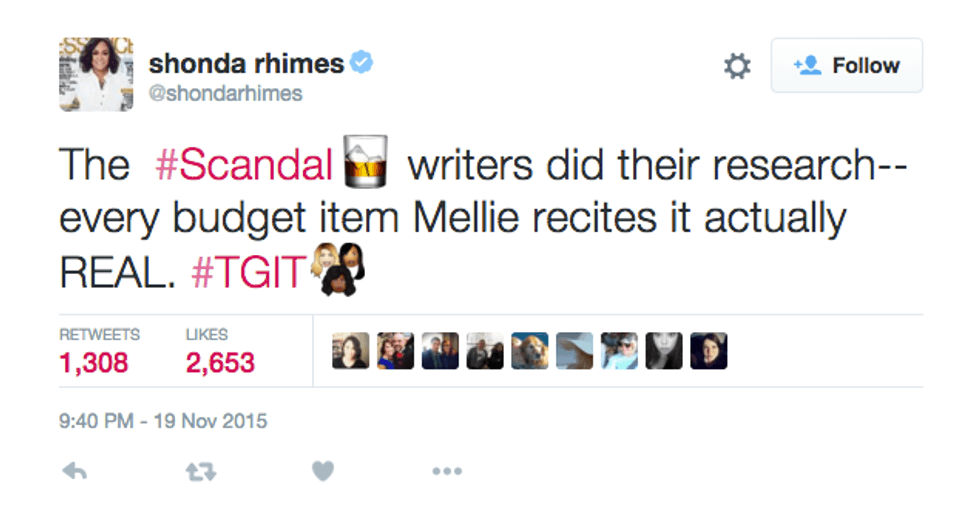
Task: Open the @shondarhimes handle link
Action: point(225,94)
